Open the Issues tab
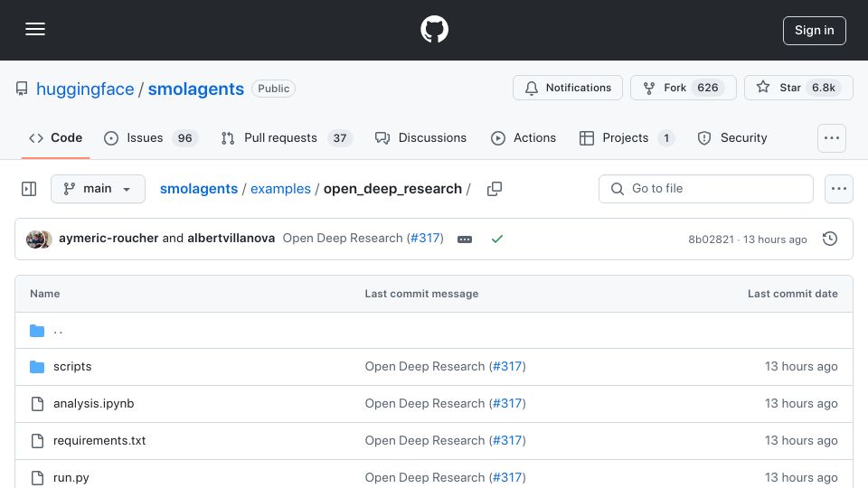Image resolution: width=868 pixels, height=488 pixels. [x=151, y=137]
